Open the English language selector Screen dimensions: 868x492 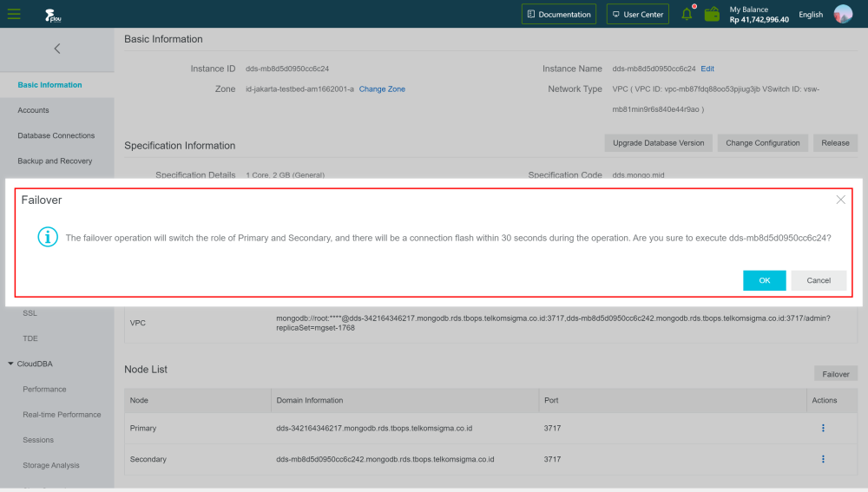811,15
